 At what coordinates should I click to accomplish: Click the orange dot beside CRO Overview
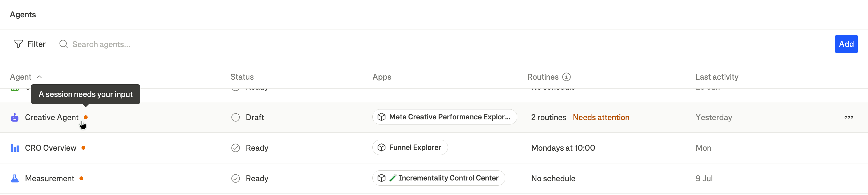pos(83,148)
